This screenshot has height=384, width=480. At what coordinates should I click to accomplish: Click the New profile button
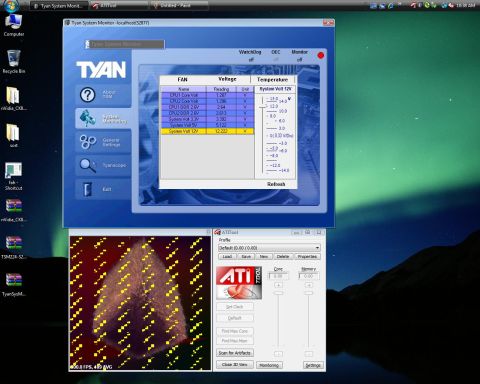tap(264, 257)
